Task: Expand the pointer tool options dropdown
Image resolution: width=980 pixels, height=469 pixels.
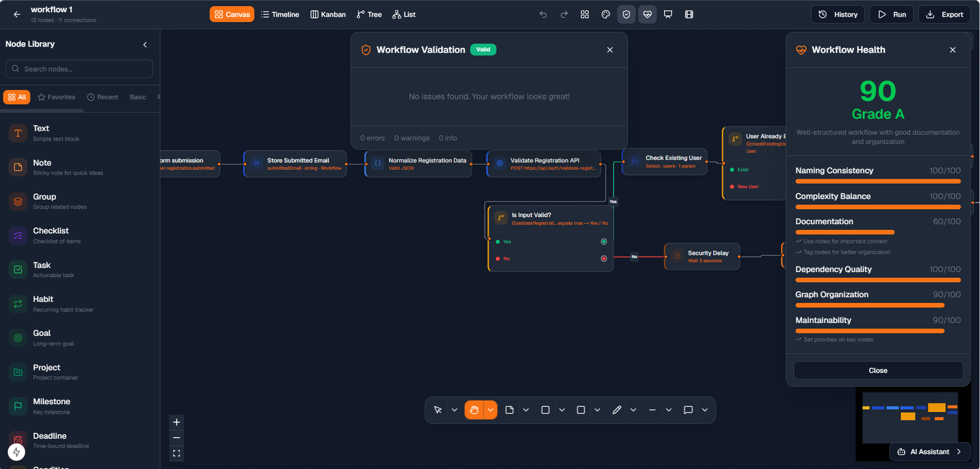Action: click(454, 410)
